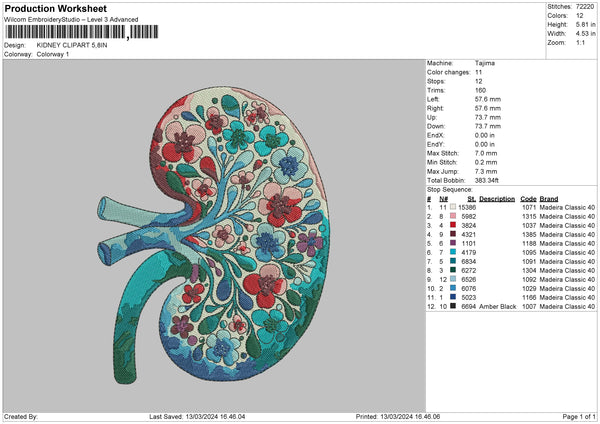This screenshot has height=424, width=600.
Task: Click the design name 'KIDNEY CLIPART 5,8IN'
Action: (72, 45)
